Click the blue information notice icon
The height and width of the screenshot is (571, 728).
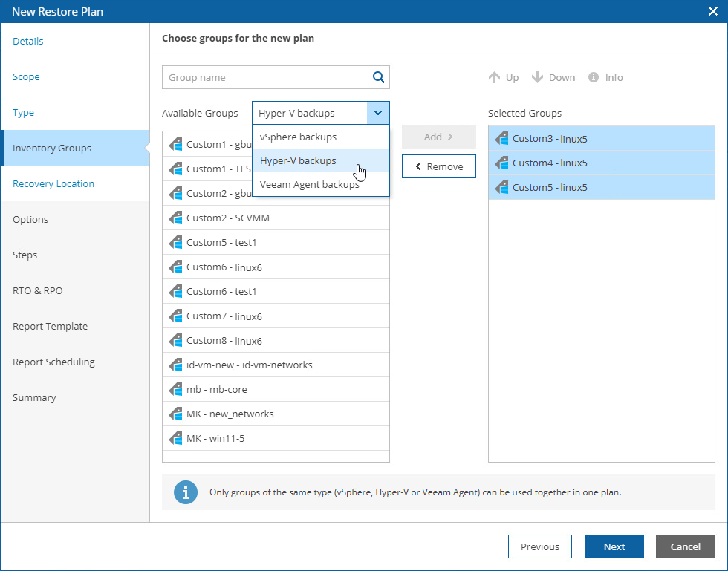click(185, 492)
